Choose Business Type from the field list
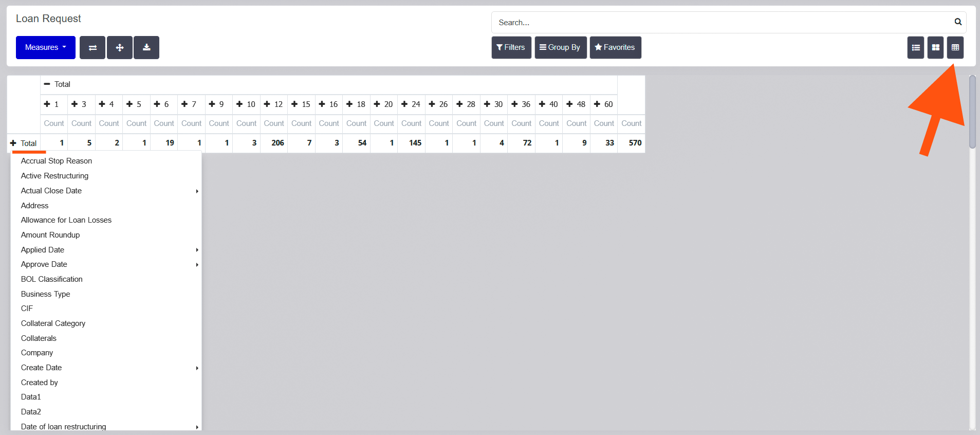The width and height of the screenshot is (980, 435). pyautogui.click(x=46, y=294)
